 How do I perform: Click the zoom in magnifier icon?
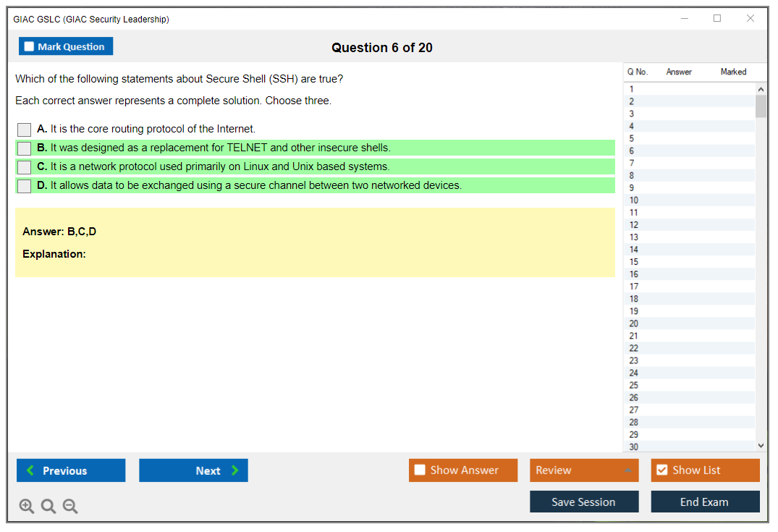(27, 507)
